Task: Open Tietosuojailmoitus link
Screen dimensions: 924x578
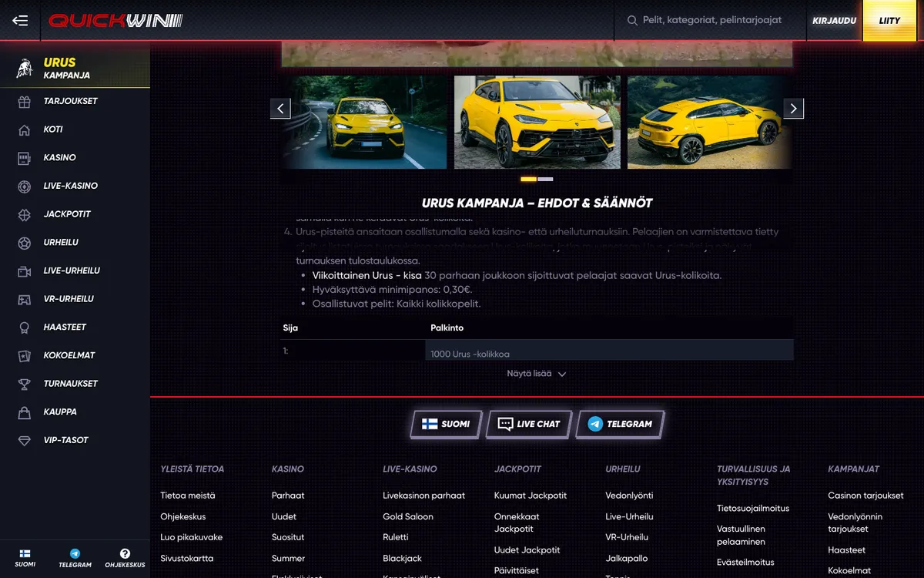Action: click(x=753, y=509)
